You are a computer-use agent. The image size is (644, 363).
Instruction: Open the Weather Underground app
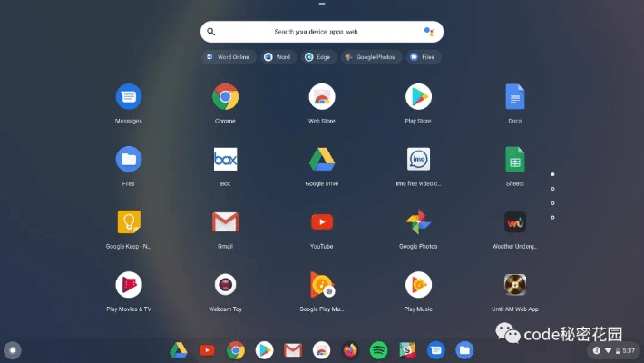point(514,222)
